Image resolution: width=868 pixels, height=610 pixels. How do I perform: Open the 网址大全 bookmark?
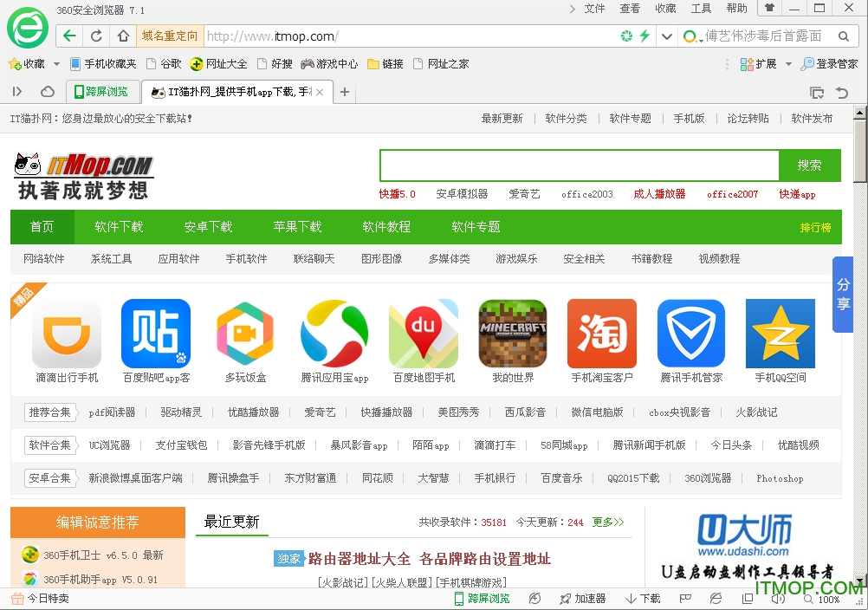218,64
